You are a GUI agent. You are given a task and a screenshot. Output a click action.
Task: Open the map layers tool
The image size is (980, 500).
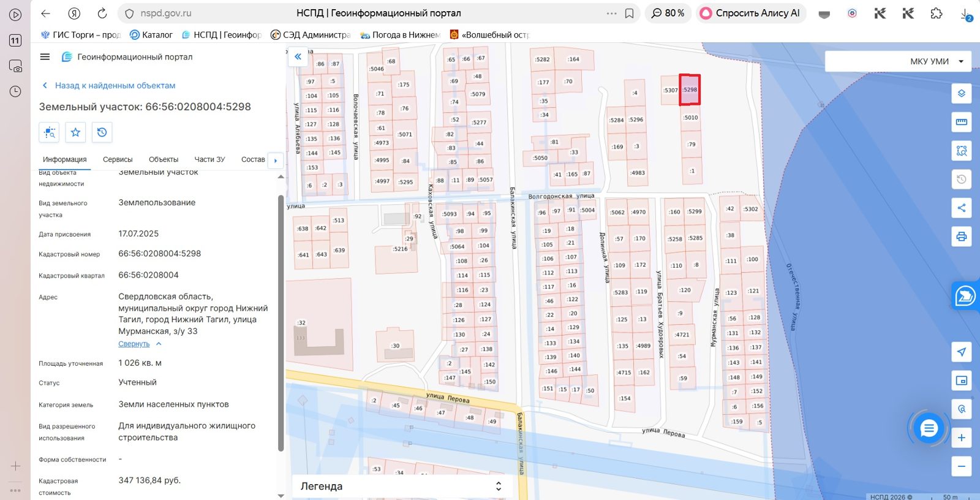[x=961, y=93]
